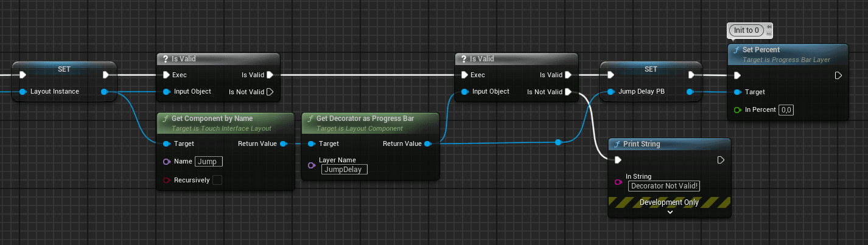Select the Print String node title
The height and width of the screenshot is (245, 868).
pyautogui.click(x=642, y=144)
